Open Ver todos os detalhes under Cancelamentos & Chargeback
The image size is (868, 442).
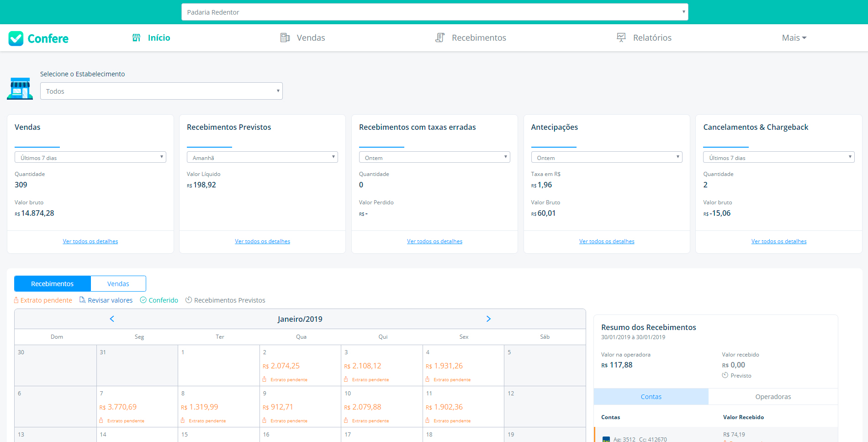779,241
